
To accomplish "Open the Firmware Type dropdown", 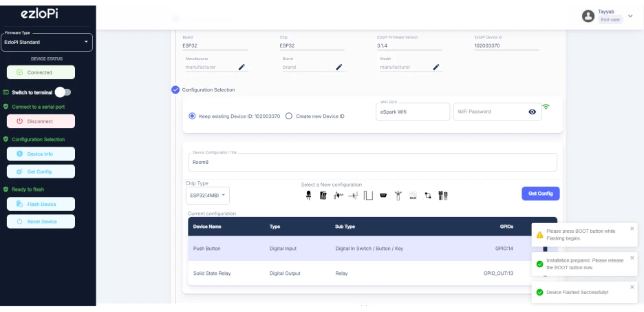I will 47,42.
